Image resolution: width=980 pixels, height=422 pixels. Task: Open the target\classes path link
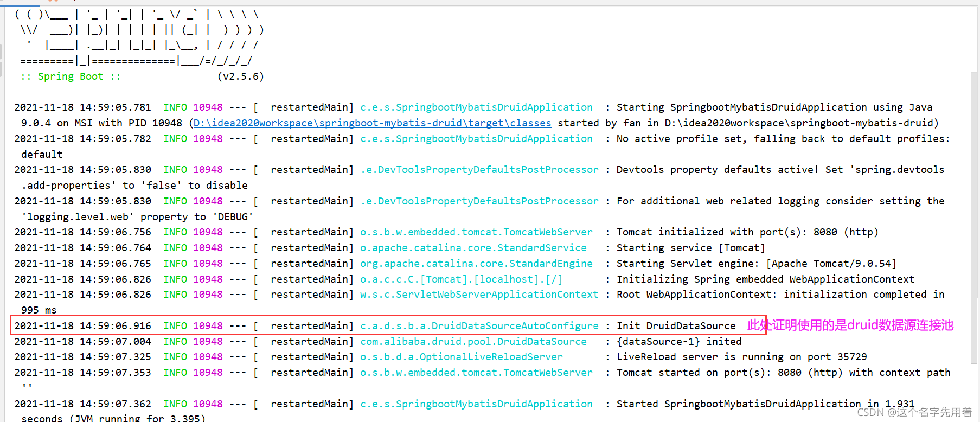(372, 123)
